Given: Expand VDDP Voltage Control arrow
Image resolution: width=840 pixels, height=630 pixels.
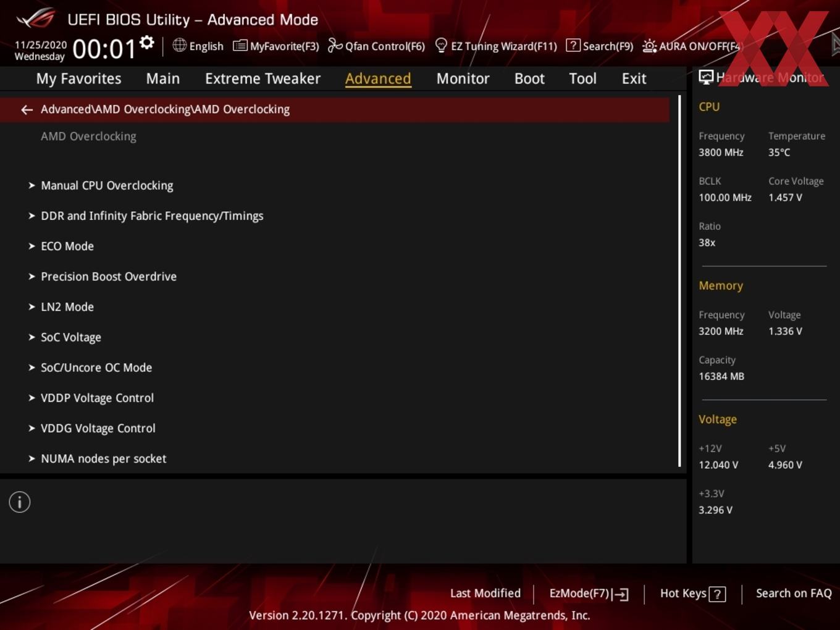Looking at the screenshot, I should 31,398.
